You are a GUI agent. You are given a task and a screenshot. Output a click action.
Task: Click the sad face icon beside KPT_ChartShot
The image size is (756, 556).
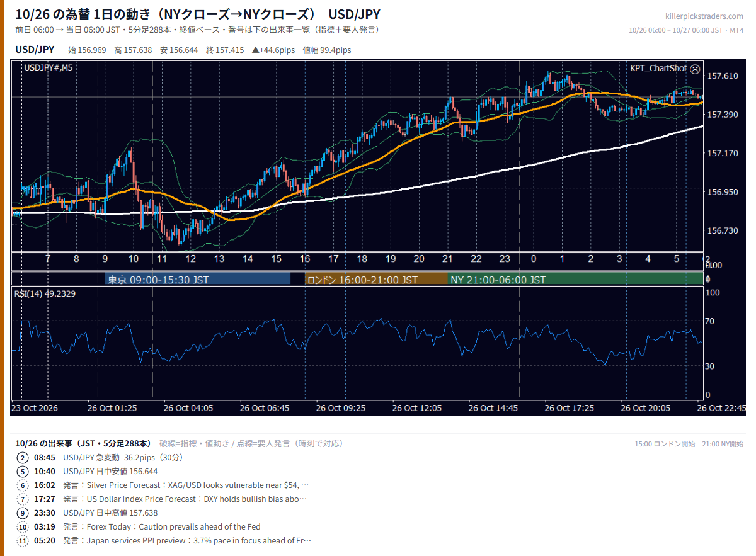click(695, 68)
